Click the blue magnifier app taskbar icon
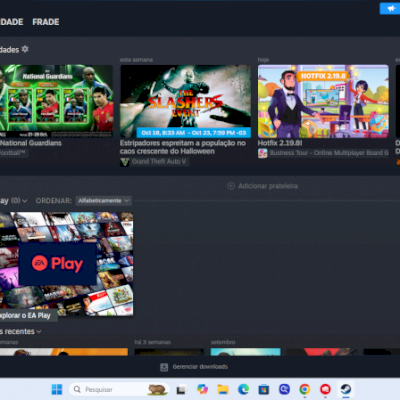 point(284,389)
